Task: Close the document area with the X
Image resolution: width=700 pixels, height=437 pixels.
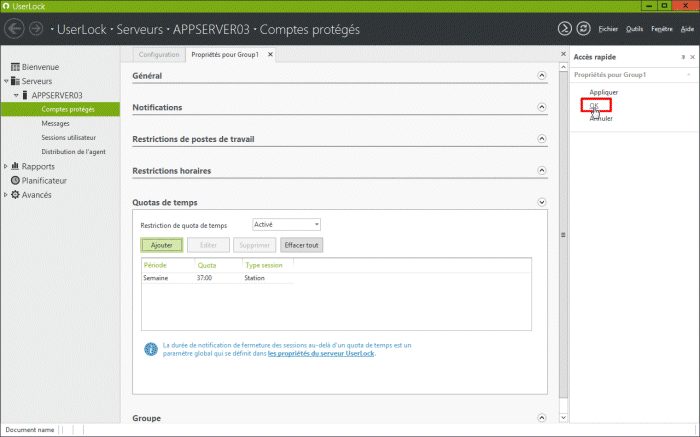Action: point(563,54)
